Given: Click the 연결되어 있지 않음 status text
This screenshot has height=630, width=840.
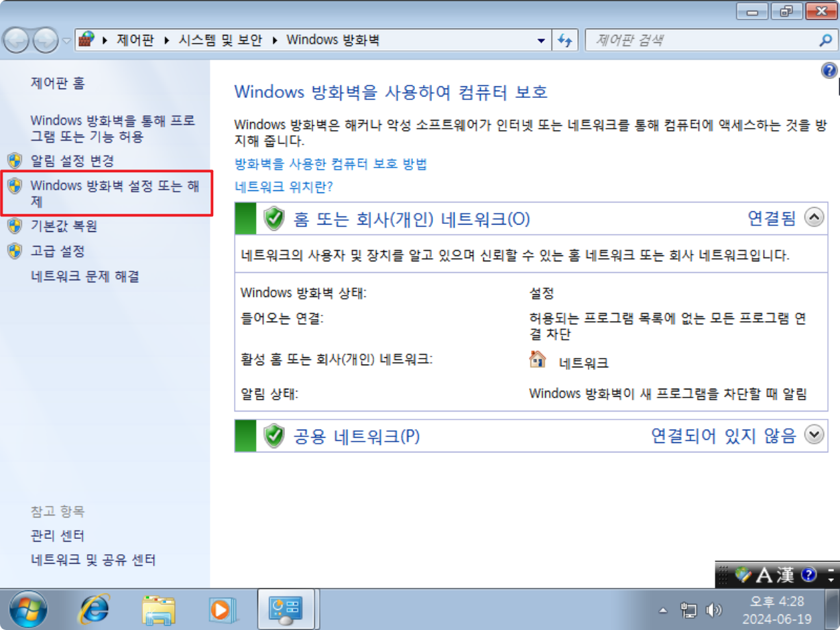Looking at the screenshot, I should coord(723,436).
